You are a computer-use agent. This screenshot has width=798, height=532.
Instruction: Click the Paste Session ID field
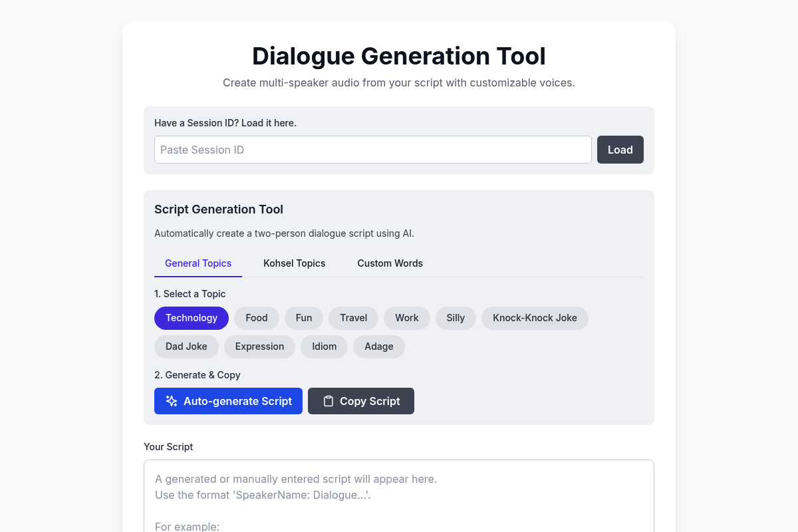coord(372,150)
